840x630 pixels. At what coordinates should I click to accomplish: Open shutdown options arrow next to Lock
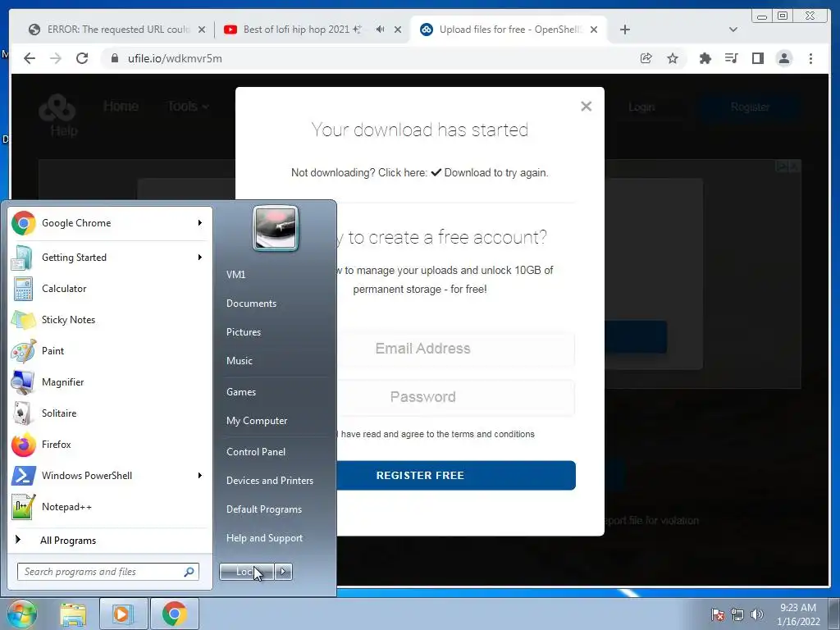click(283, 572)
